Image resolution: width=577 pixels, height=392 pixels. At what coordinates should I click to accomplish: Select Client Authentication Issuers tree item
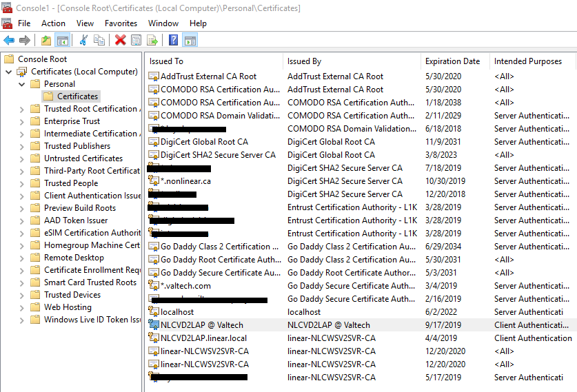pyautogui.click(x=92, y=196)
